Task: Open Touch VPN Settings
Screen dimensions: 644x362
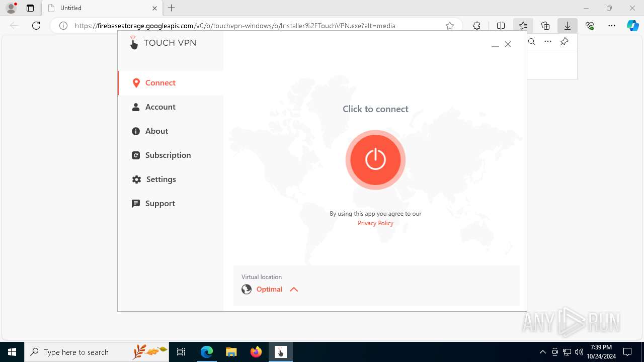Action: [x=171, y=179]
